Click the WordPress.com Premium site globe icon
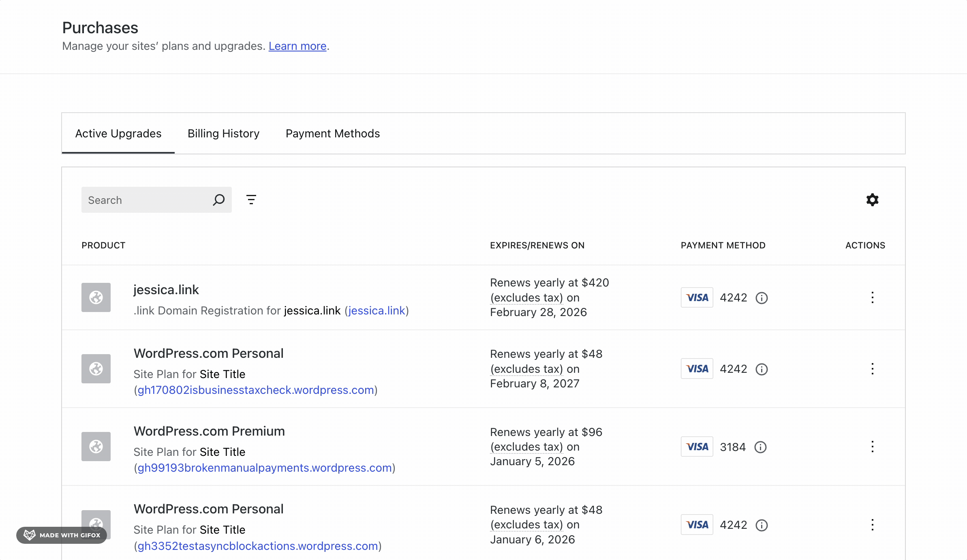This screenshot has width=967, height=560. tap(96, 447)
